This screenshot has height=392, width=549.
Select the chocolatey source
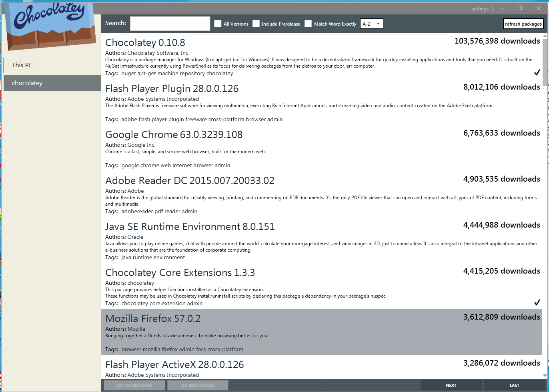pyautogui.click(x=52, y=83)
